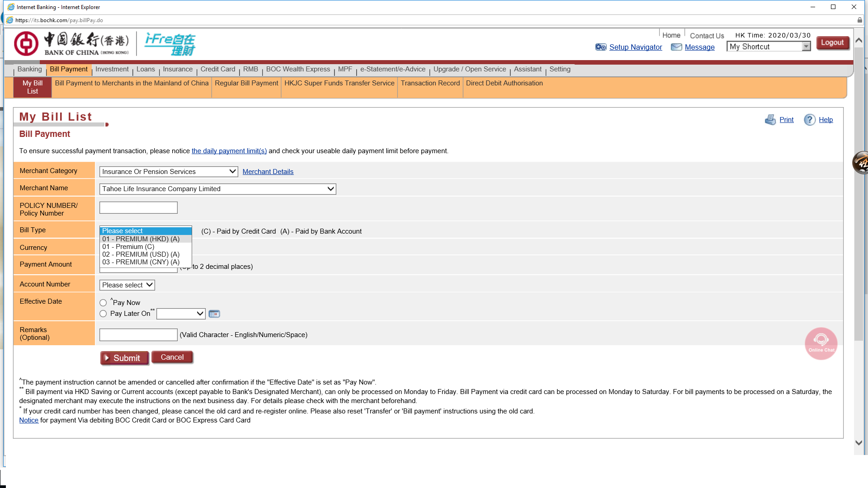
Task: Select the Pay Now radio button
Action: pos(103,303)
